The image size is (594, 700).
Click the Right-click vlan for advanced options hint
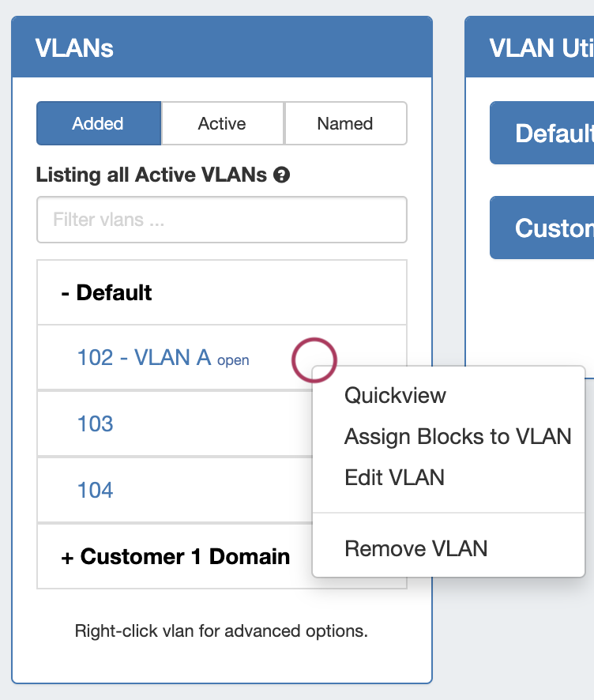click(x=221, y=631)
